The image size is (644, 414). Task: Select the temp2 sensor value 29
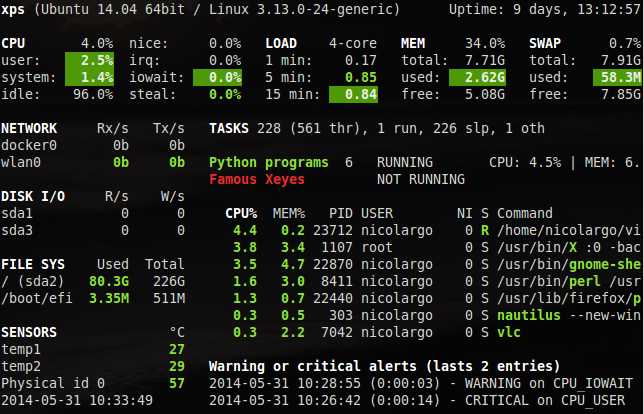tap(177, 366)
